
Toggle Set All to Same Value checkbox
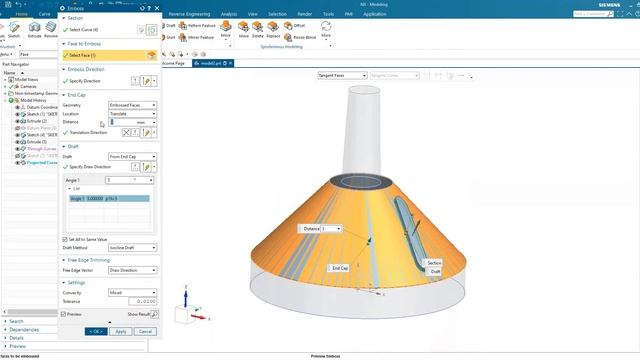pyautogui.click(x=65, y=239)
